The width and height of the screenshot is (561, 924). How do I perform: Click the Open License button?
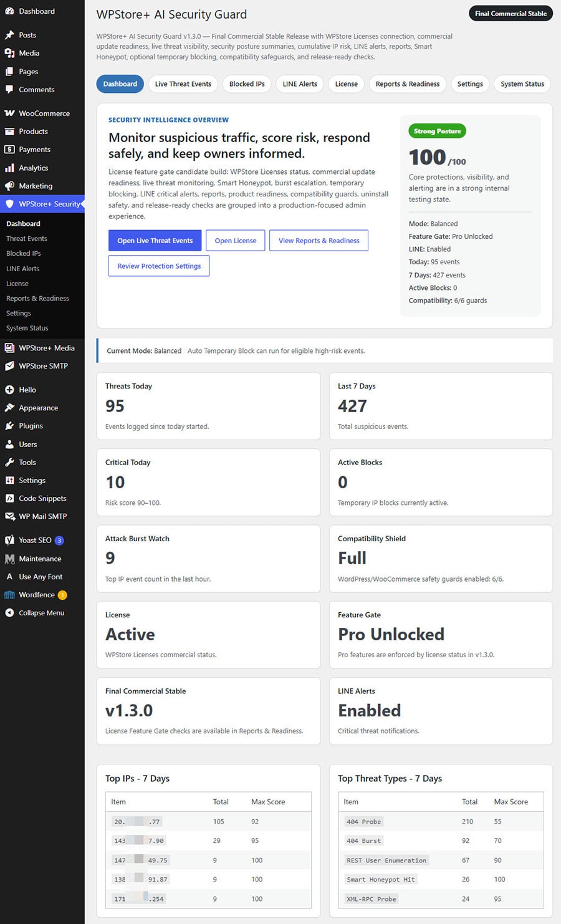click(x=236, y=241)
